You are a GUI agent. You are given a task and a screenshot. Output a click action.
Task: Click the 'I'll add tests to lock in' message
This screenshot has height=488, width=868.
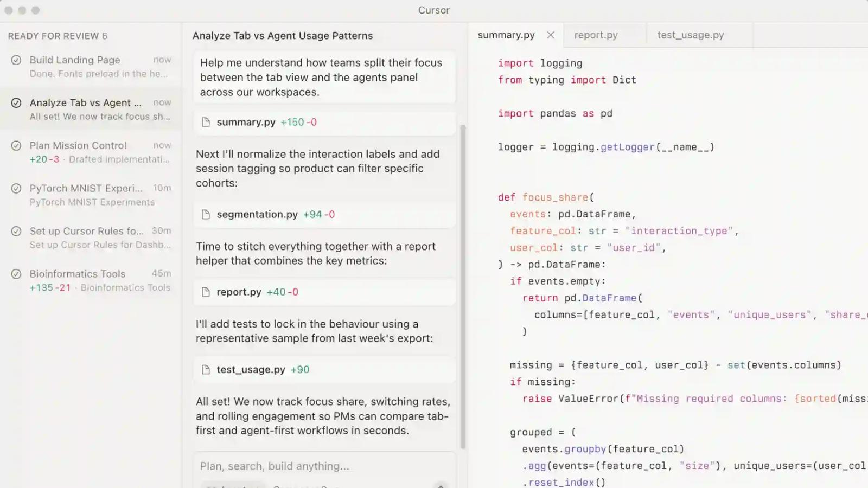click(x=315, y=331)
